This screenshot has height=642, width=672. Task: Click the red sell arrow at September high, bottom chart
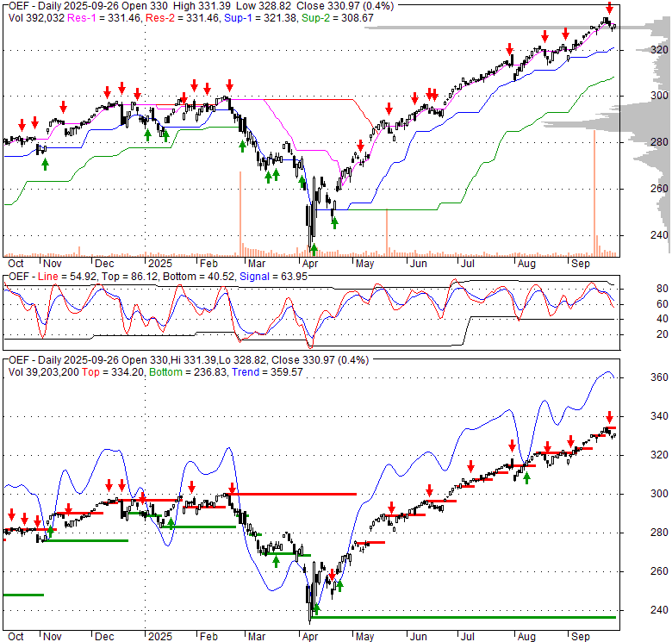(609, 417)
